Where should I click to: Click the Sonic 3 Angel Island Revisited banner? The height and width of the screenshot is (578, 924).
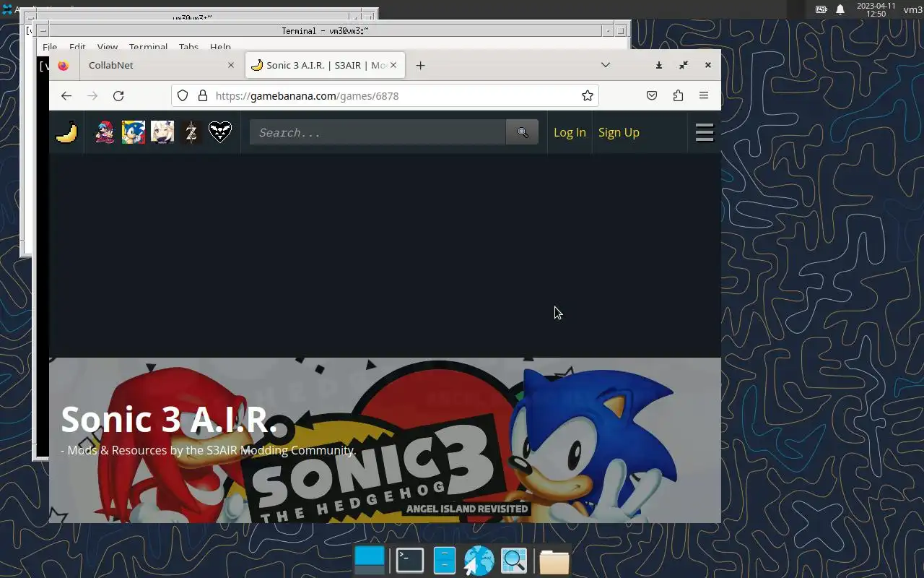click(x=385, y=440)
